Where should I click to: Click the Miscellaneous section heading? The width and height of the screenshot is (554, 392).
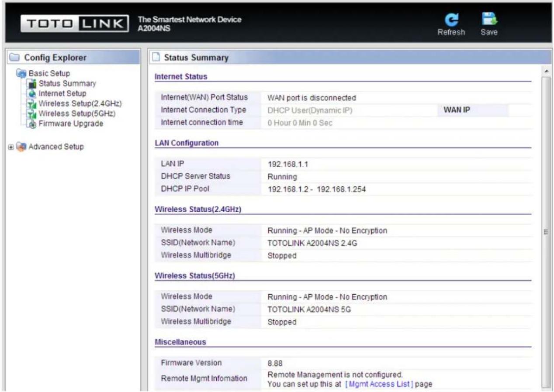[x=180, y=343]
